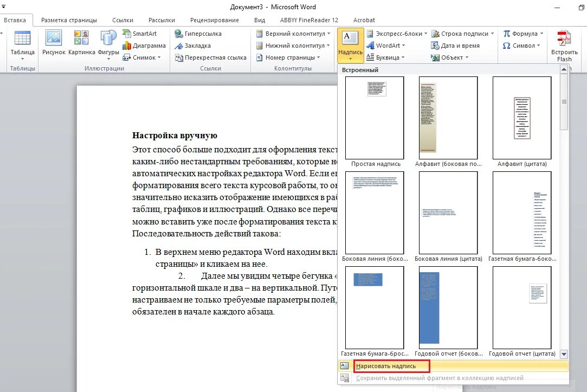Open the ABBYY FineReader 12 tab
This screenshot has height=392, width=587.
309,20
